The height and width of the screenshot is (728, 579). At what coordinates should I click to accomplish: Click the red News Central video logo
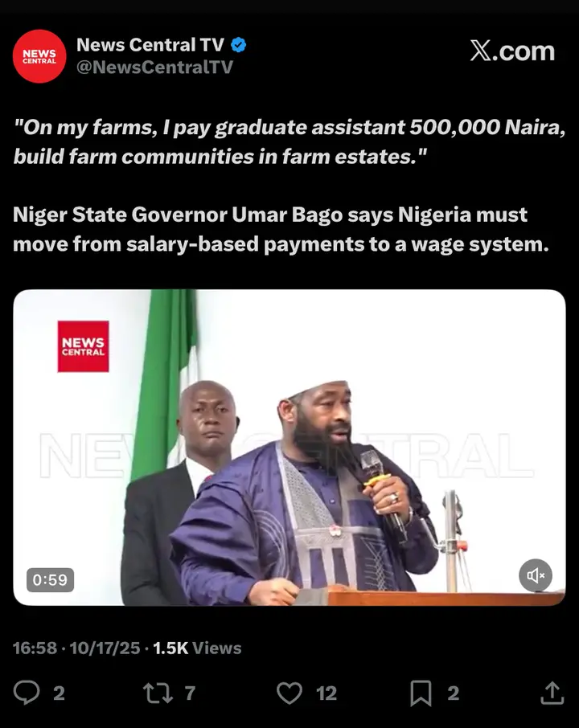[x=83, y=346]
